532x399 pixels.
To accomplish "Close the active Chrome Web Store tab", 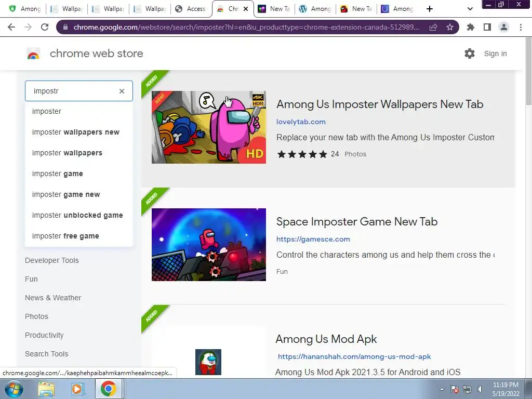I will [246, 9].
